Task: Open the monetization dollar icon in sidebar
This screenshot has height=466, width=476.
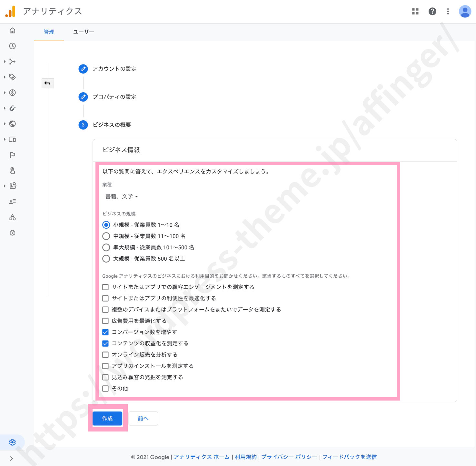Action: pos(13,93)
